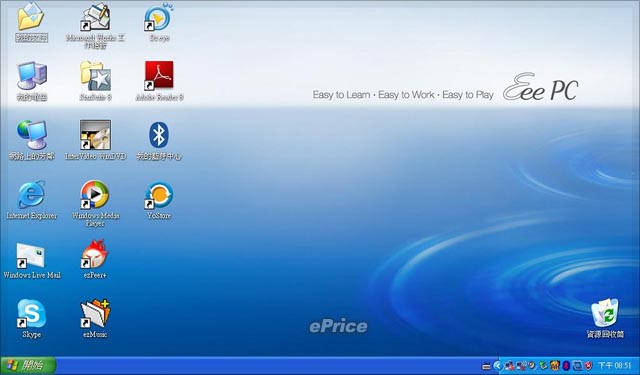Launch the InterVideo WinDVD shortcut
The height and width of the screenshot is (375, 640).
coord(95,135)
